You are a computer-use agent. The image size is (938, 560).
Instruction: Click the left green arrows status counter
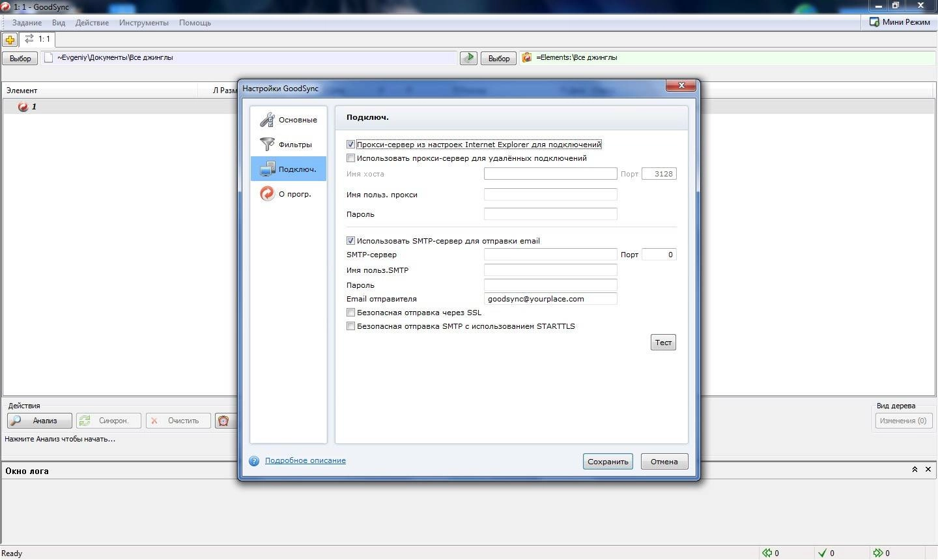(x=771, y=553)
